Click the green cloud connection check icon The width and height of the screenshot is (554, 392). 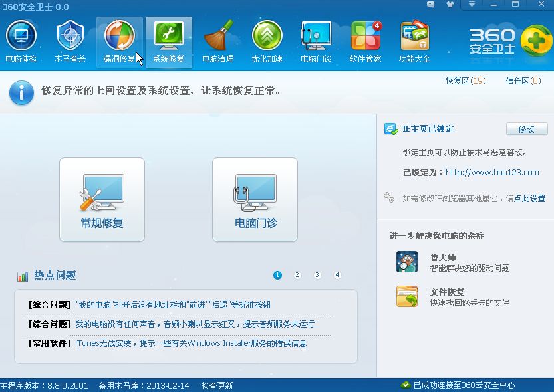point(405,385)
